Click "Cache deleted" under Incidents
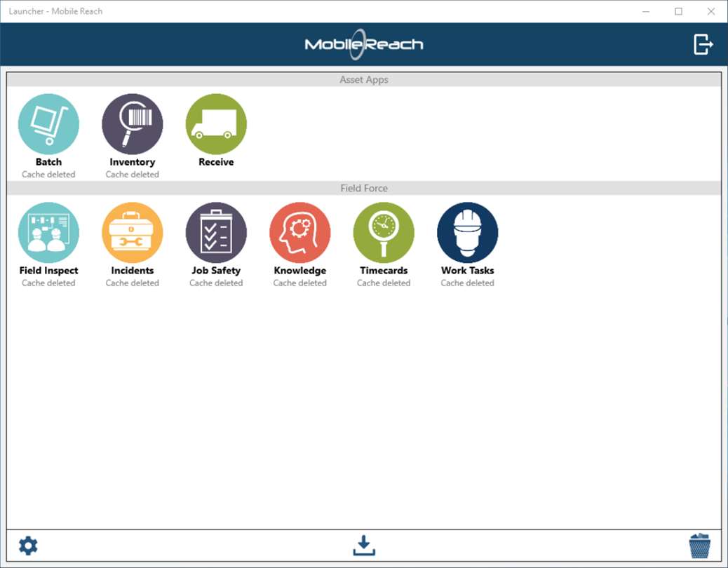Image resolution: width=728 pixels, height=568 pixels. click(133, 283)
